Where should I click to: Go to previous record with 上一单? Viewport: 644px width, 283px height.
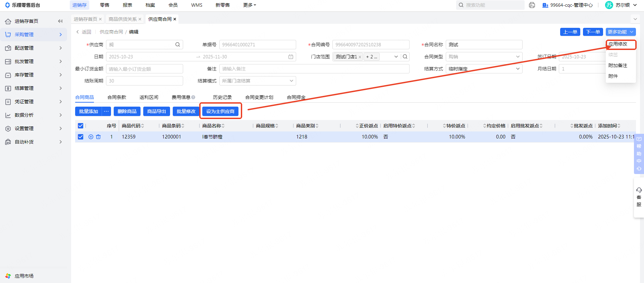pyautogui.click(x=570, y=32)
